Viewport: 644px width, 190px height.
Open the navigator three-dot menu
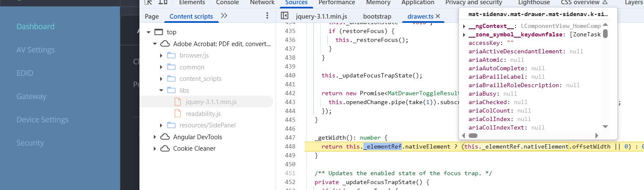tap(267, 16)
